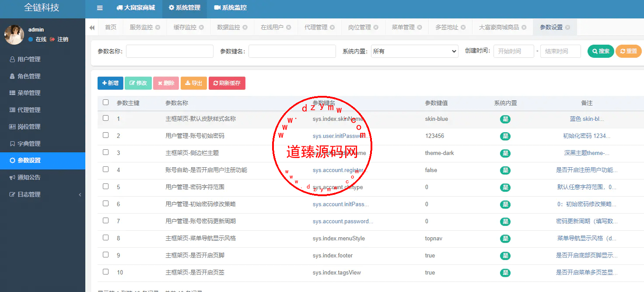The height and width of the screenshot is (292, 644).
Task: Click the 开始时间 date field
Action: pyautogui.click(x=514, y=51)
